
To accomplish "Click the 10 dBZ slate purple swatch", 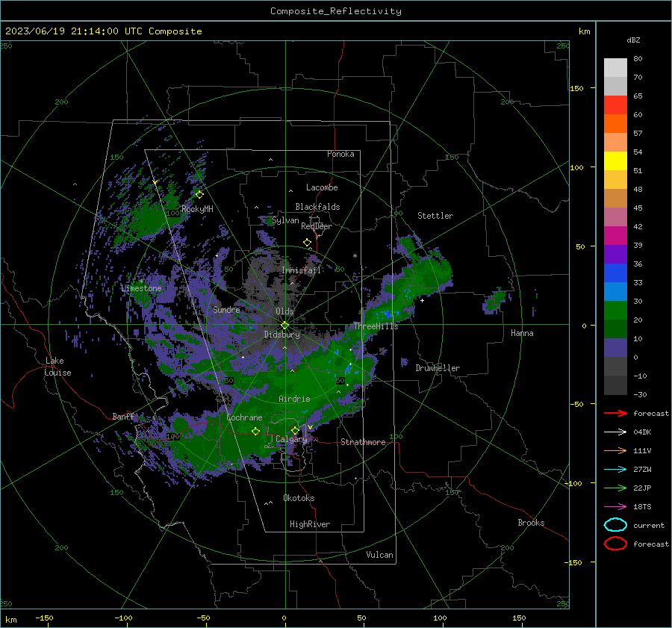I will click(x=615, y=347).
